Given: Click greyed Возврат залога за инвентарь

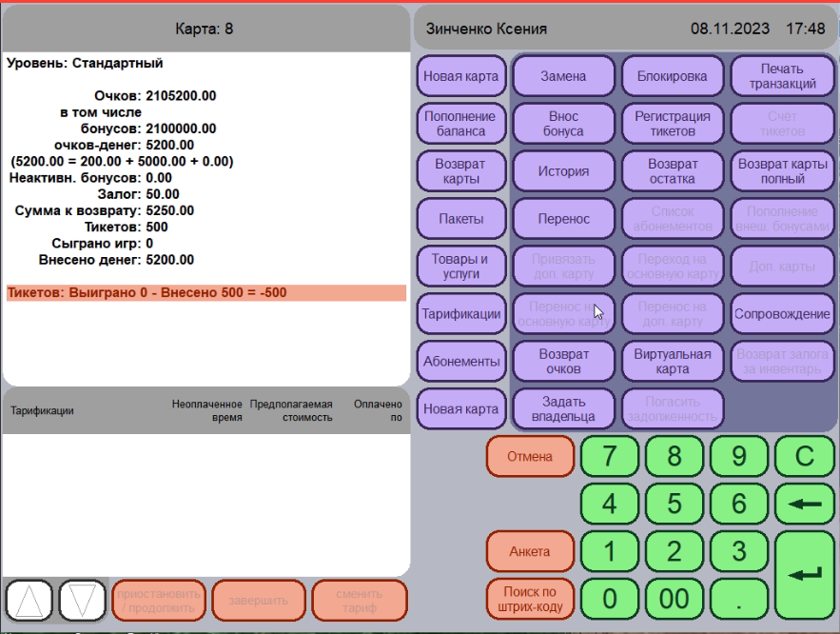Looking at the screenshot, I should click(782, 362).
